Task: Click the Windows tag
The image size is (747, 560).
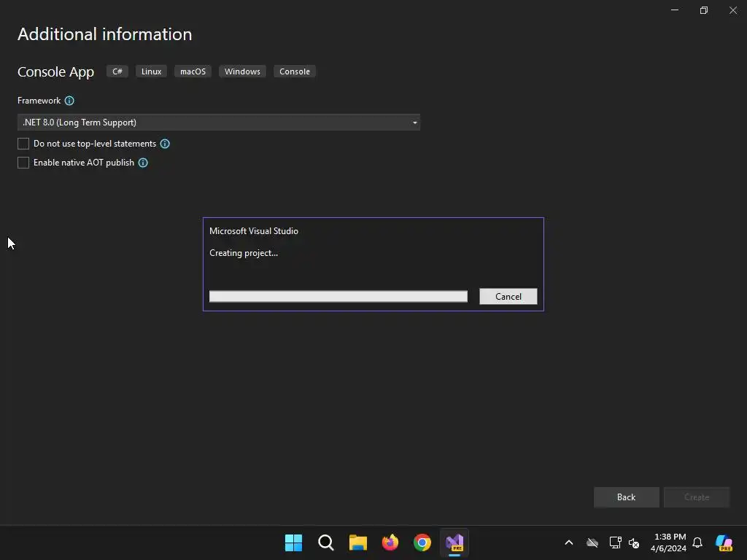Action: [x=242, y=71]
